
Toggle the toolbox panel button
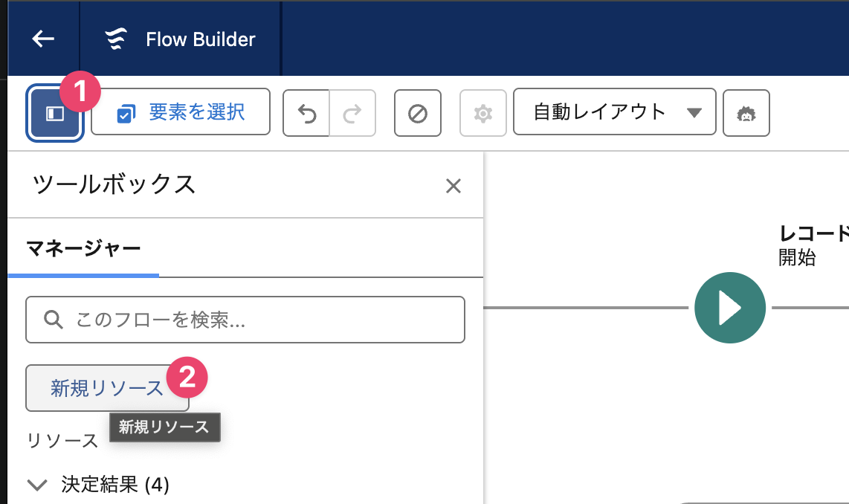click(55, 113)
